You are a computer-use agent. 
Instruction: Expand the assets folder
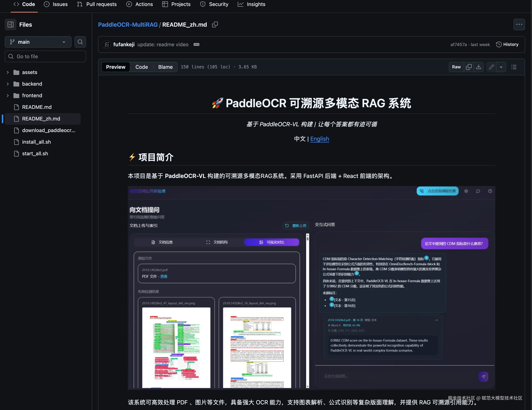click(8, 72)
